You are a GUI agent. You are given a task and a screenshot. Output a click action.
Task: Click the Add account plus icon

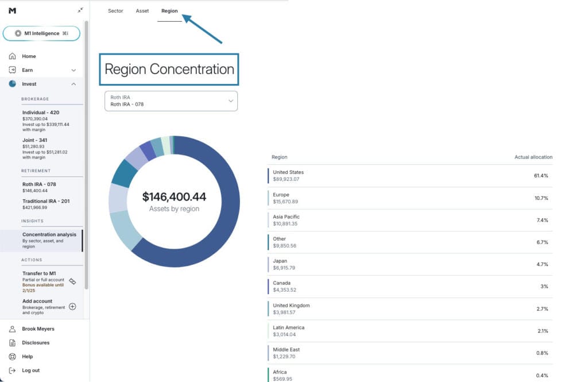[72, 306]
